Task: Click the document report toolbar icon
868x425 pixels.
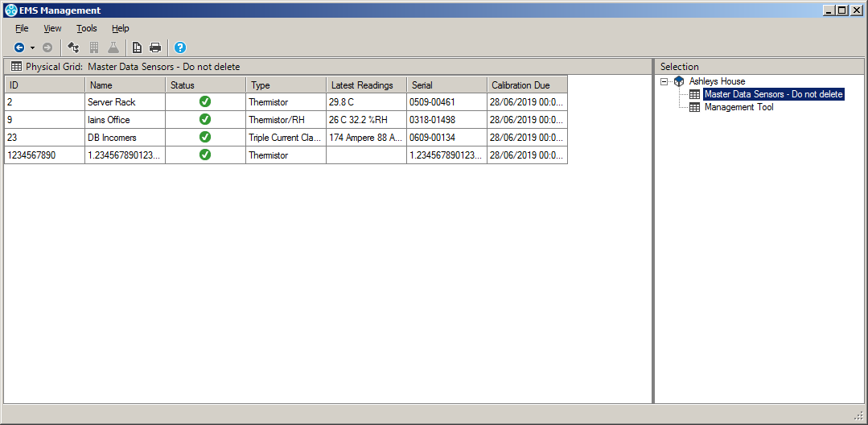Action: pos(137,47)
